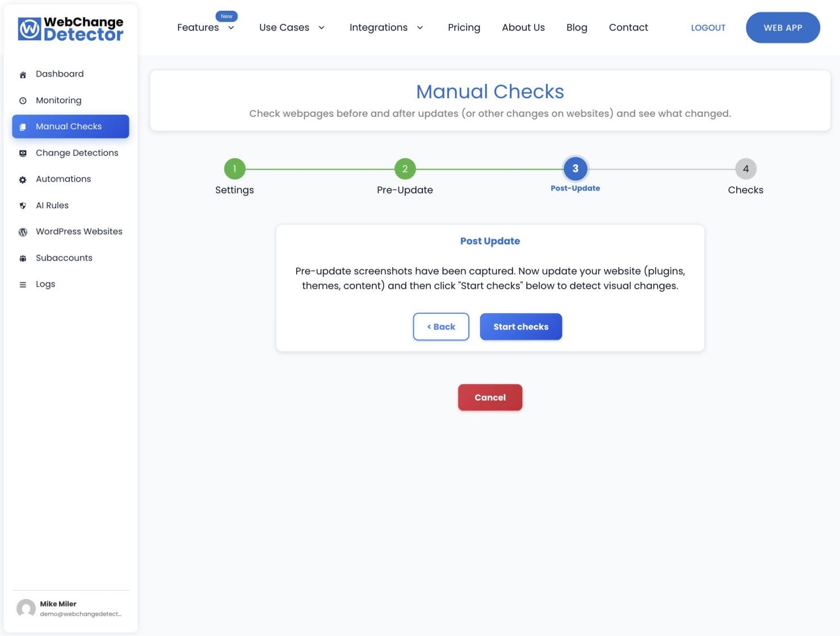Open the Integrations dropdown
Viewport: 840px width, 636px height.
[387, 27]
